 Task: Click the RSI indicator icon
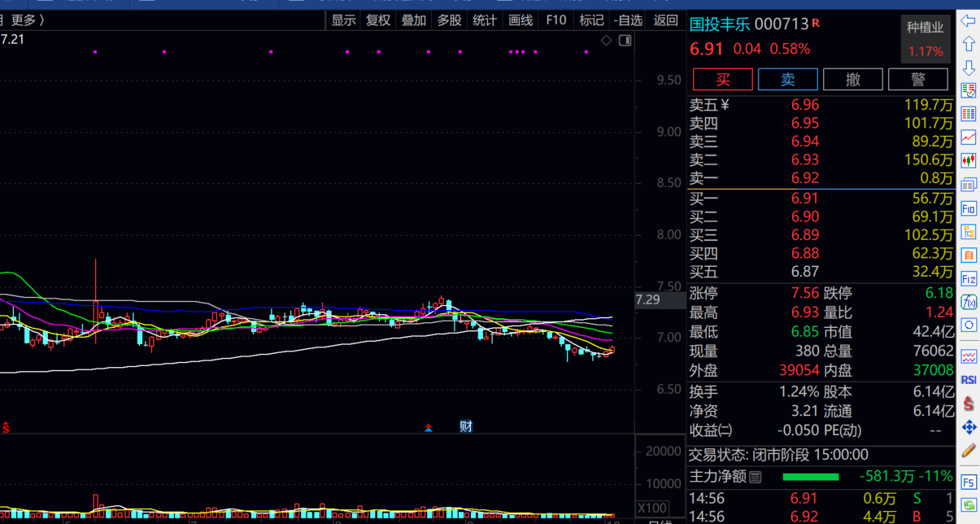pyautogui.click(x=968, y=380)
